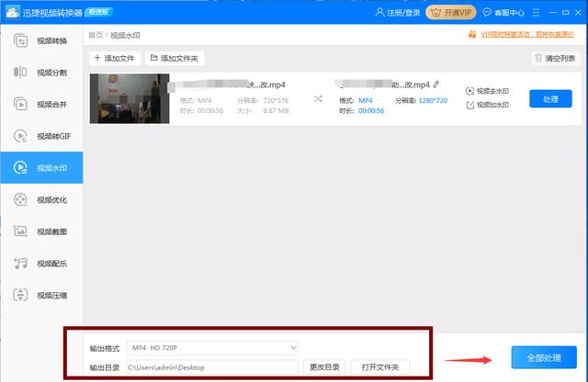Screen dimensions: 588x382
Task: Click the output resolution 1280*720
Action: pyautogui.click(x=433, y=100)
